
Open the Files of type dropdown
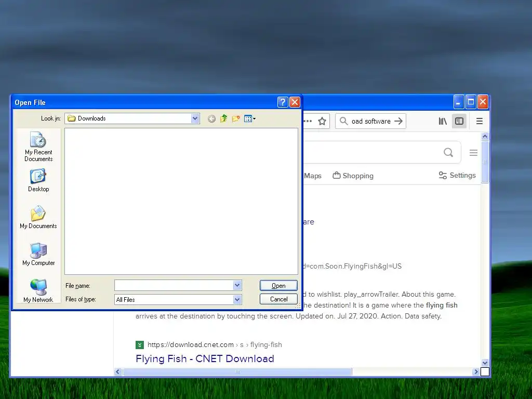coord(237,300)
